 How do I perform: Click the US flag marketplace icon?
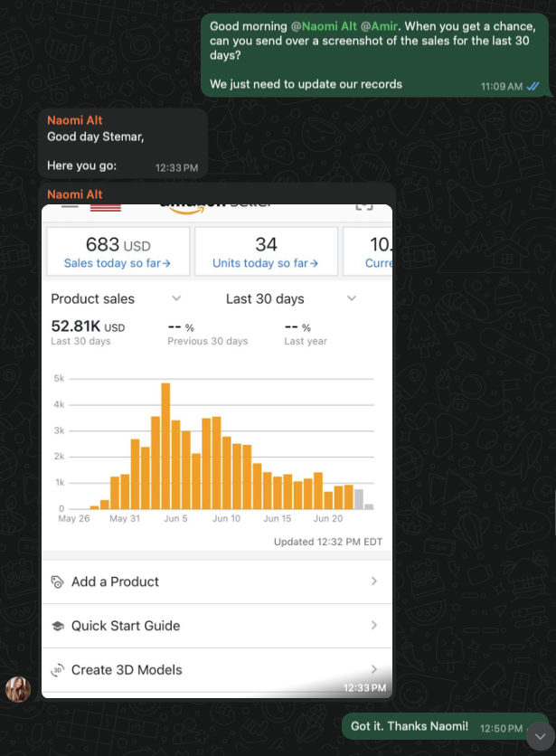[x=106, y=207]
